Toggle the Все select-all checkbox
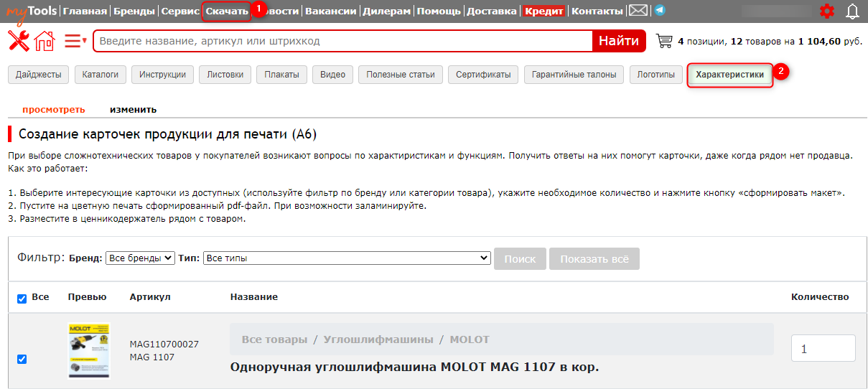Image resolution: width=868 pixels, height=389 pixels. [22, 299]
